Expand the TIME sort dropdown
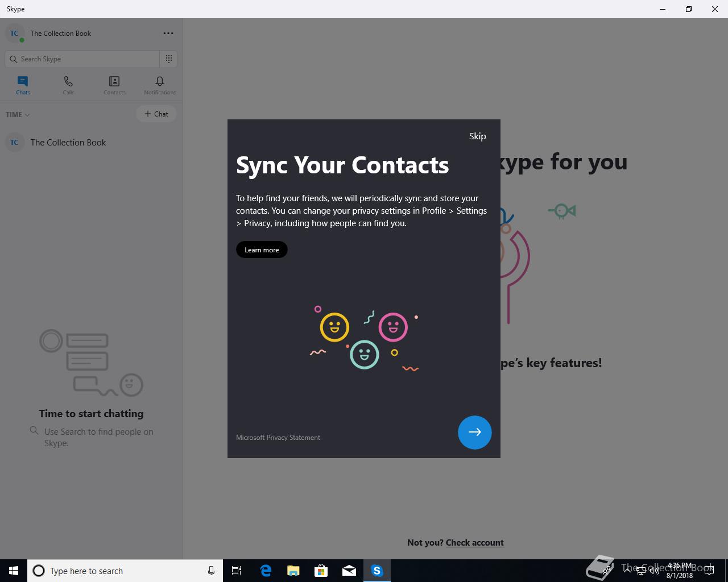728x582 pixels. pos(18,115)
